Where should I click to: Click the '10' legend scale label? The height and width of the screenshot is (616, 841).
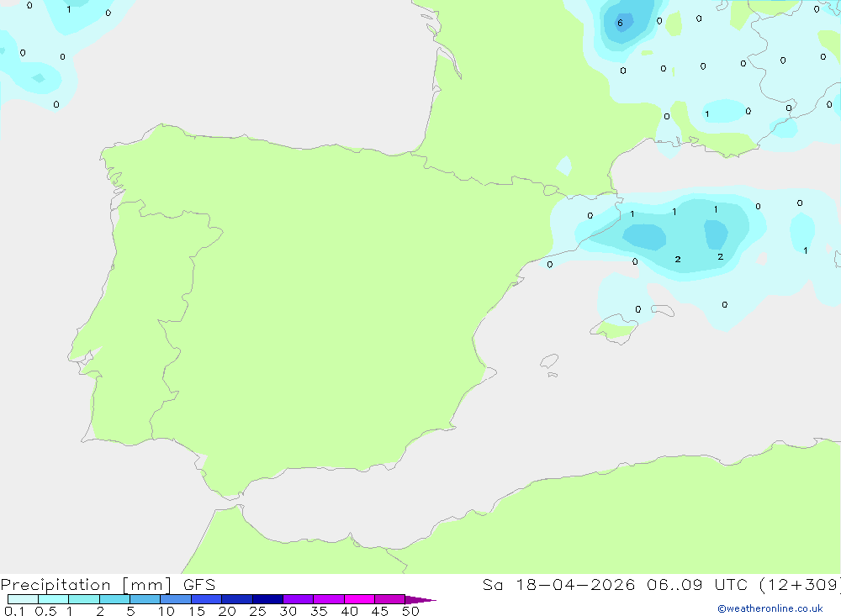[x=167, y=611]
